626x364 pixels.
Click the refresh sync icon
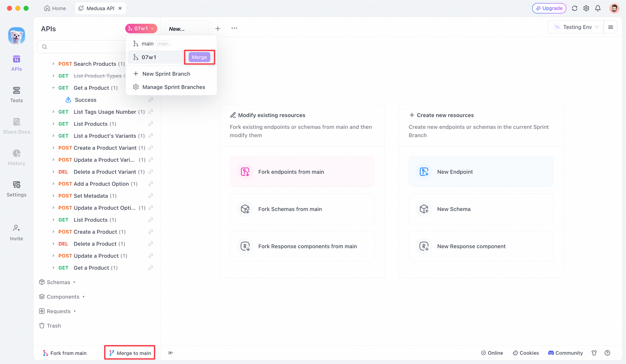click(x=574, y=8)
